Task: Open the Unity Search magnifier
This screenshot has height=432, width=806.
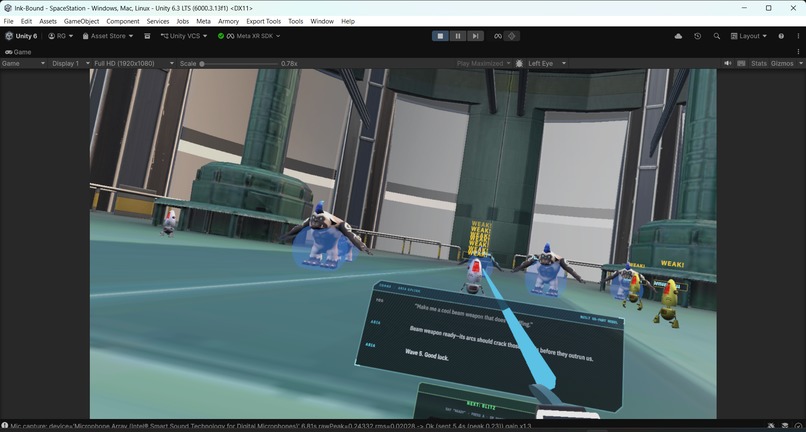Action: (x=717, y=36)
